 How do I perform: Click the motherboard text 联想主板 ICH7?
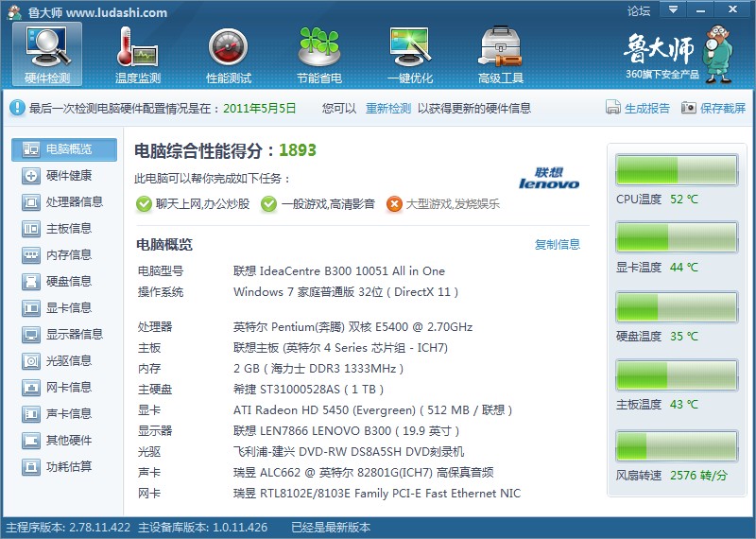pos(340,348)
